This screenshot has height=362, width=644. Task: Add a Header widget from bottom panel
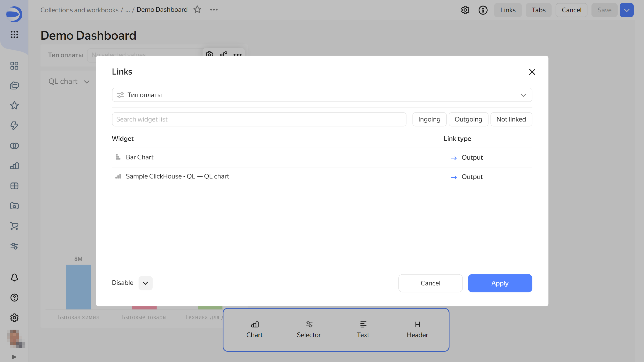click(x=417, y=329)
